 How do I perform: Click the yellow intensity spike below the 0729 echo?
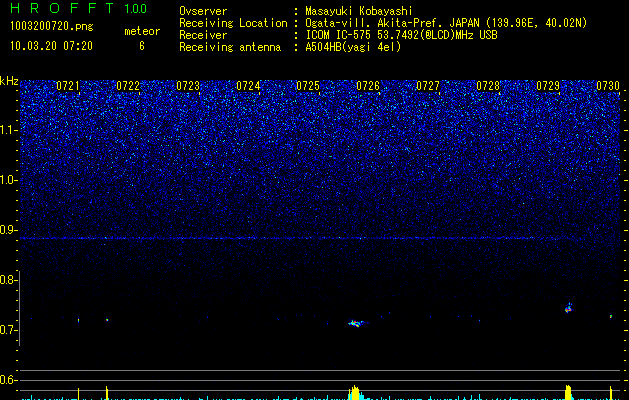pyautogui.click(x=568, y=392)
